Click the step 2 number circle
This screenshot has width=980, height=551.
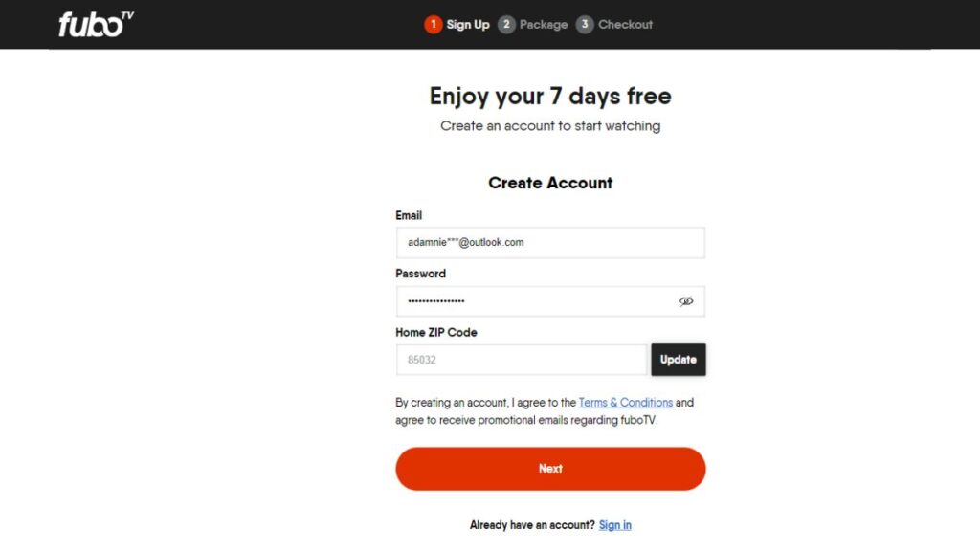coord(506,25)
